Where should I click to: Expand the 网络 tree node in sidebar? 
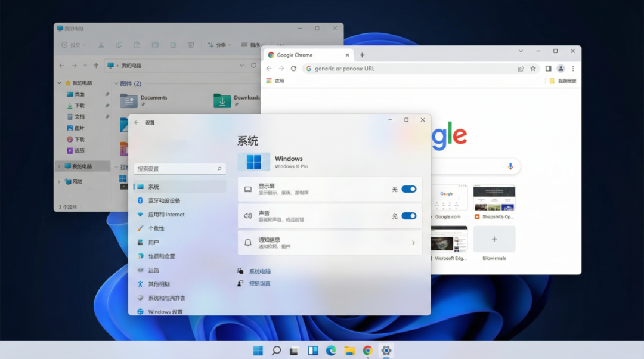[59, 182]
